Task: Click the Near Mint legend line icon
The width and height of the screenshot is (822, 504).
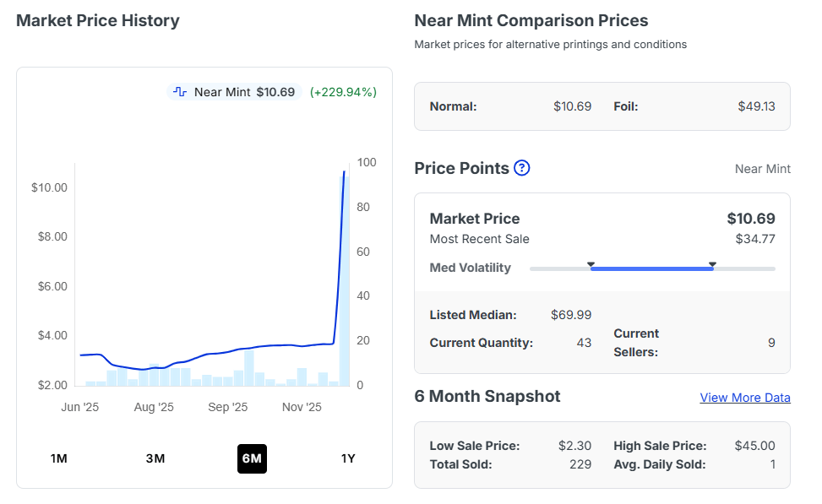Action: coord(180,92)
